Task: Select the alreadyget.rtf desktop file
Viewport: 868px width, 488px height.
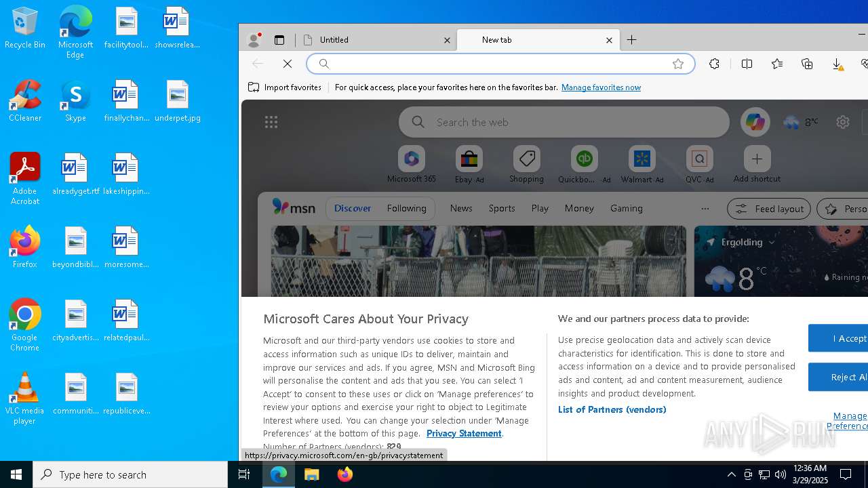Action: pos(76,174)
